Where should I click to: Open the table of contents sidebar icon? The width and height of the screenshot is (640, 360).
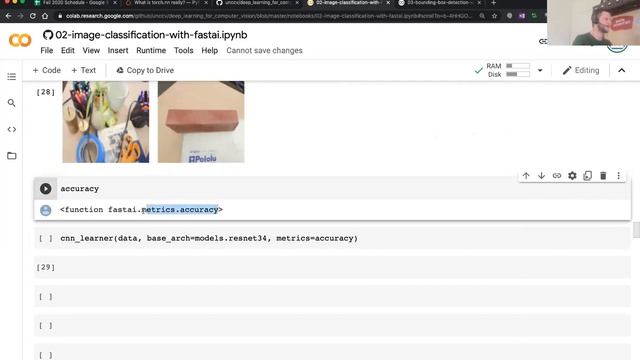[11, 77]
